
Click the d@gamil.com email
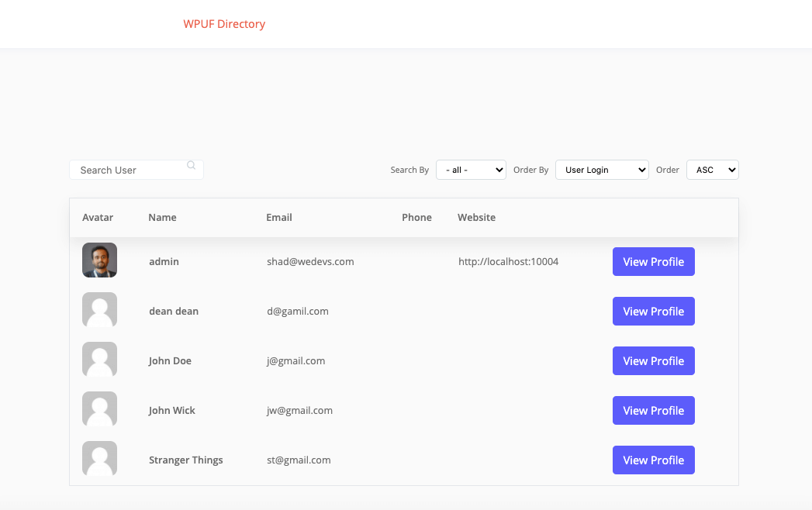click(298, 311)
